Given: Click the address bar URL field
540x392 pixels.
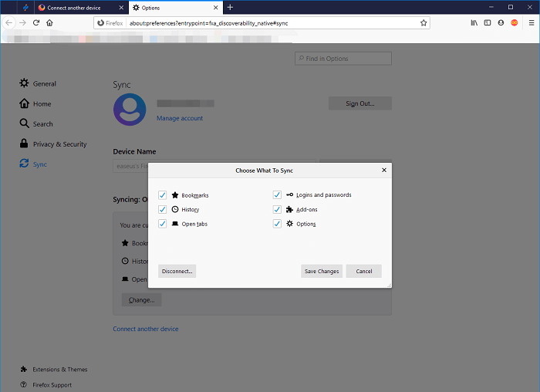Looking at the screenshot, I should point(270,23).
